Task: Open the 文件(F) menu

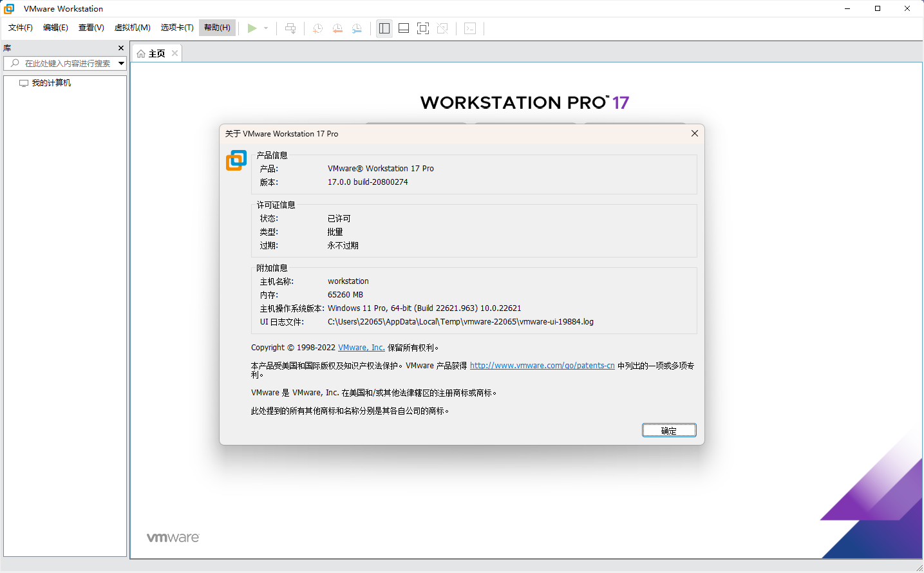Action: click(x=21, y=28)
